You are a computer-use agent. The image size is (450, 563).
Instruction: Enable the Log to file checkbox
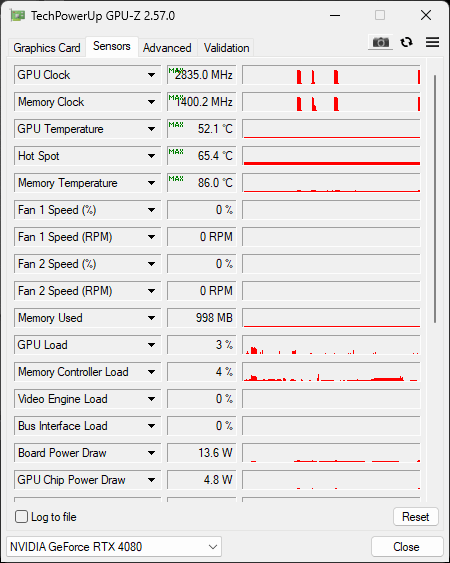[22, 517]
